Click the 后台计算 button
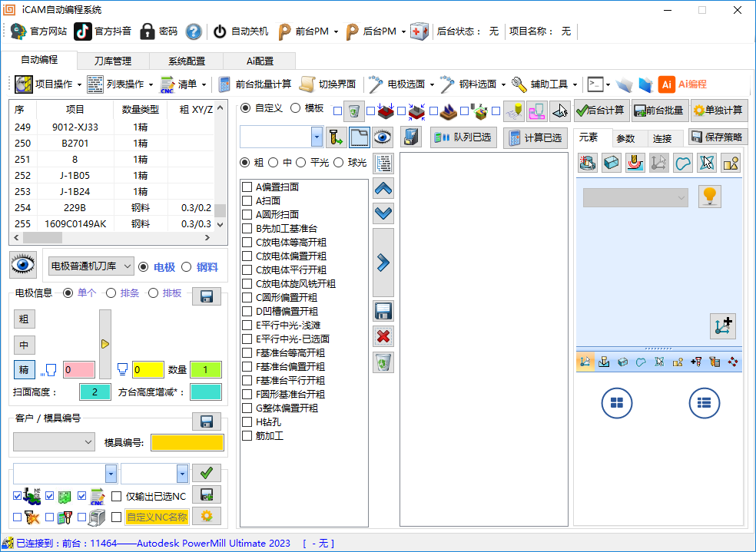Image resolution: width=756 pixels, height=552 pixels. tap(601, 111)
